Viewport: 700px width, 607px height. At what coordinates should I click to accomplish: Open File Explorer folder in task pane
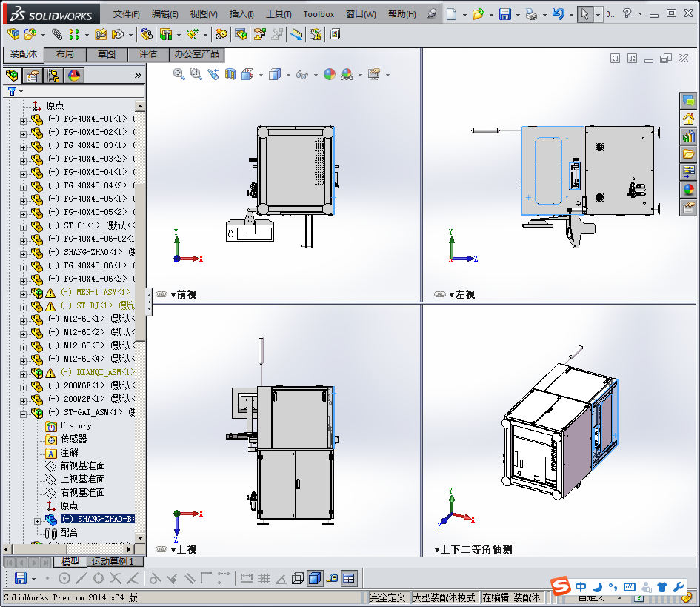pos(688,154)
